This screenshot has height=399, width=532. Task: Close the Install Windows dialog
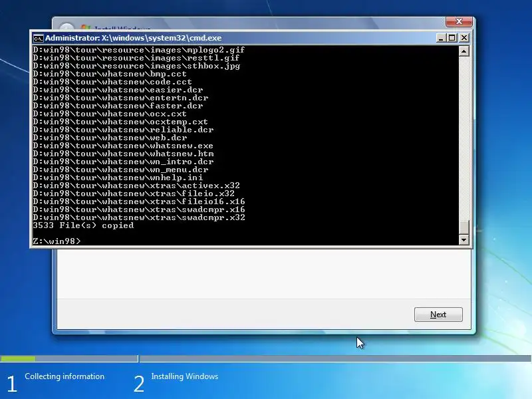coord(459,21)
